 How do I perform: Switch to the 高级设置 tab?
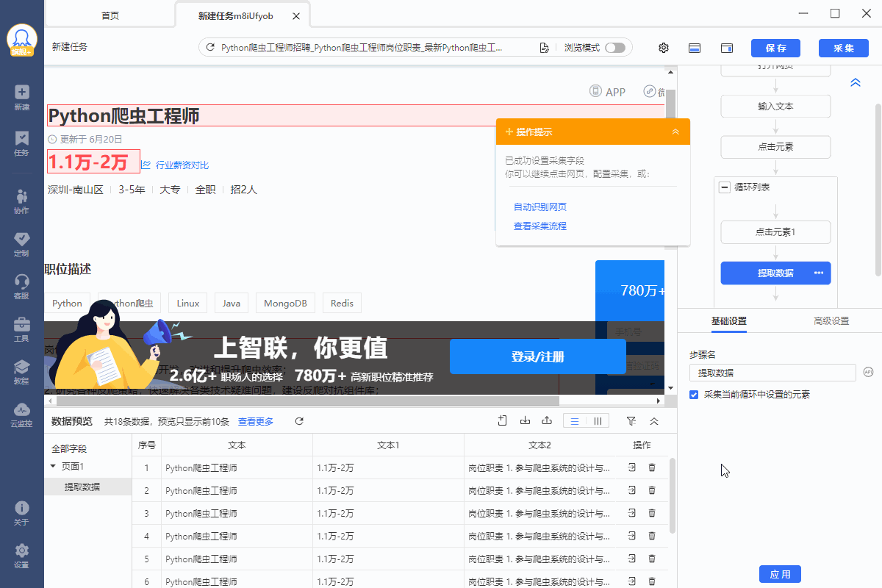pyautogui.click(x=831, y=321)
